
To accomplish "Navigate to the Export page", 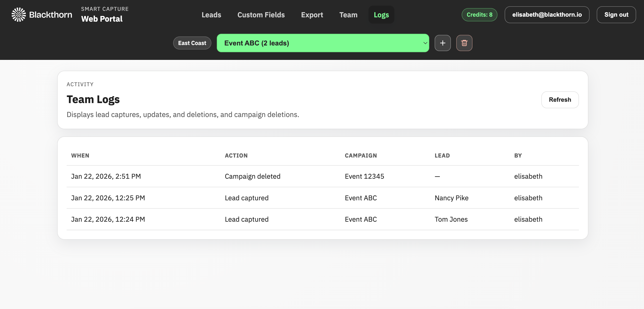I will point(312,14).
